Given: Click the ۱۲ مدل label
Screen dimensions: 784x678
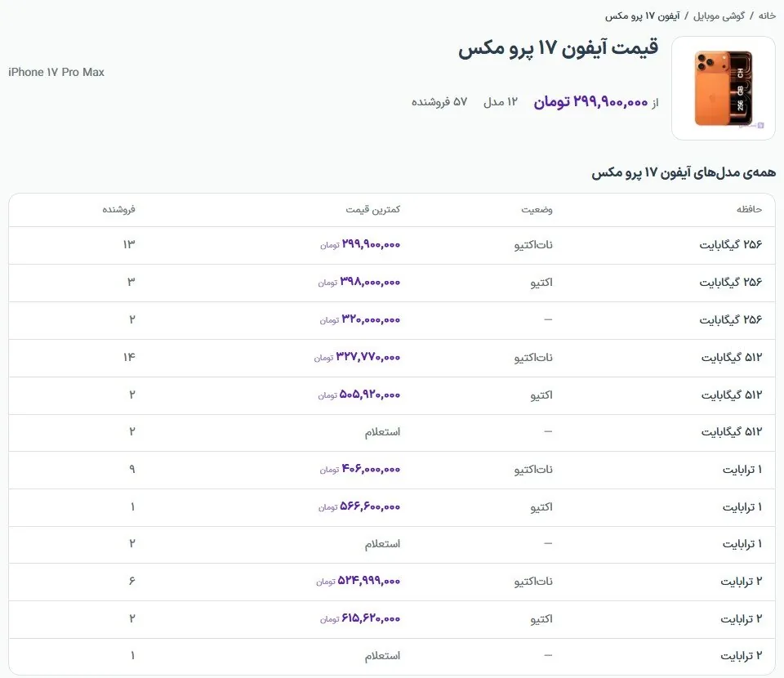Looking at the screenshot, I should 500,102.
